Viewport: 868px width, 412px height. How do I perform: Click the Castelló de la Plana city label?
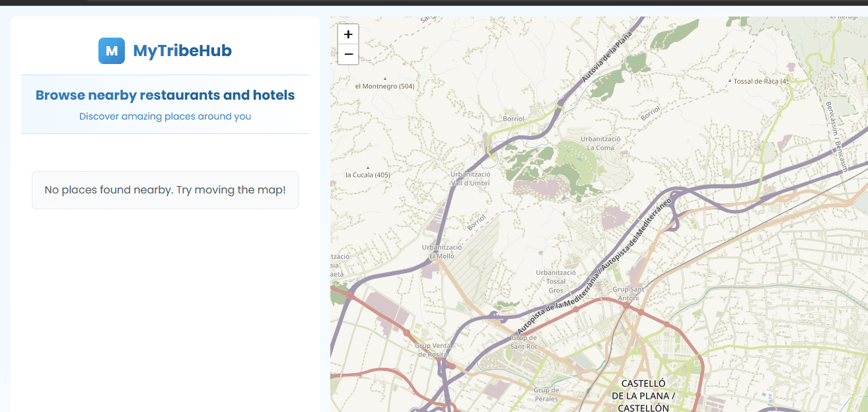(643, 395)
